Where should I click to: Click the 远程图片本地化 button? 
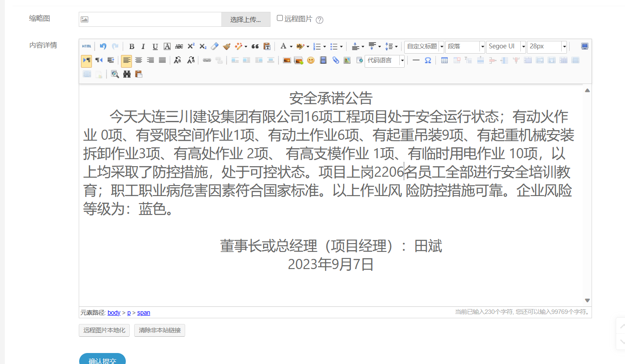point(104,330)
